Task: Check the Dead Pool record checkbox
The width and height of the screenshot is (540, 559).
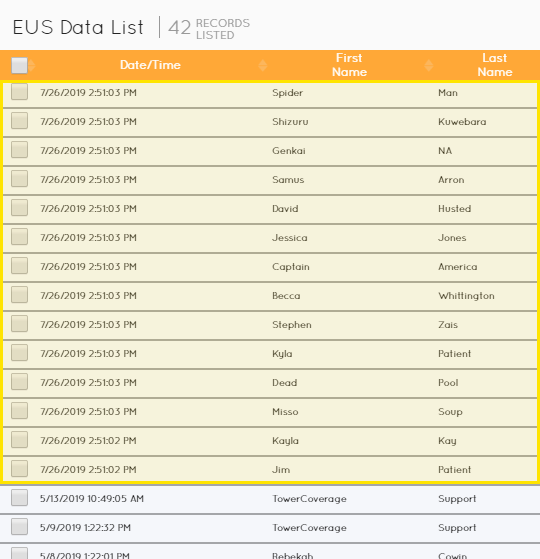Action: click(19, 382)
